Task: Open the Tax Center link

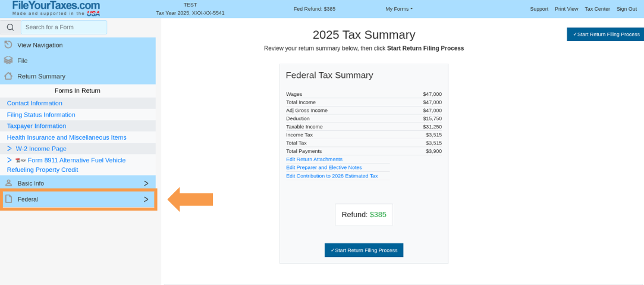Action: [x=597, y=8]
